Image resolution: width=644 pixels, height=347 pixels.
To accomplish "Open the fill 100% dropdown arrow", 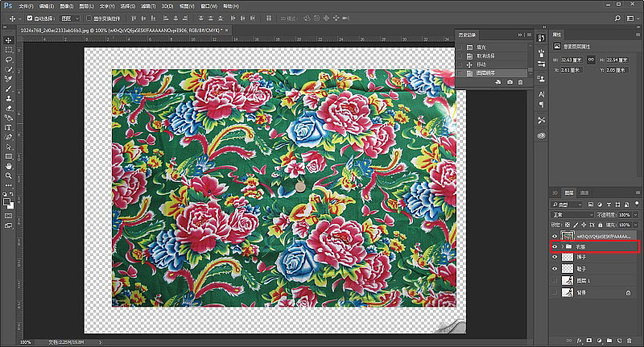I will tap(635, 225).
